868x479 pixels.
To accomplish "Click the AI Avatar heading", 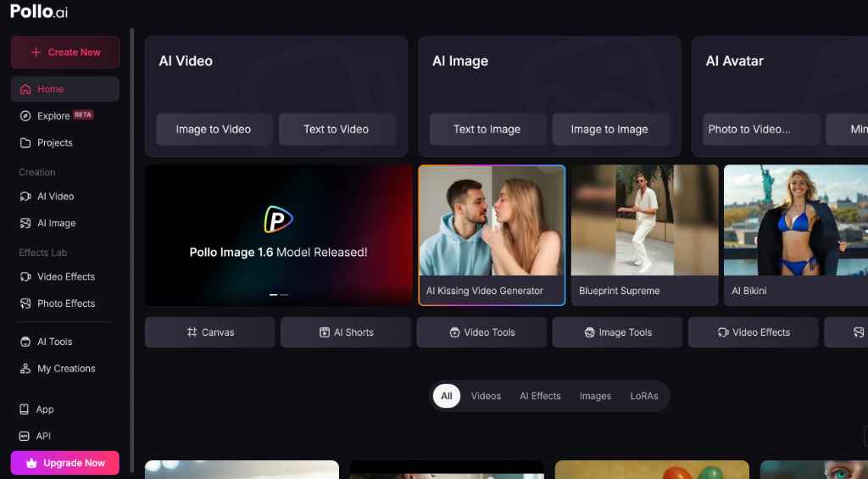I will tap(735, 61).
